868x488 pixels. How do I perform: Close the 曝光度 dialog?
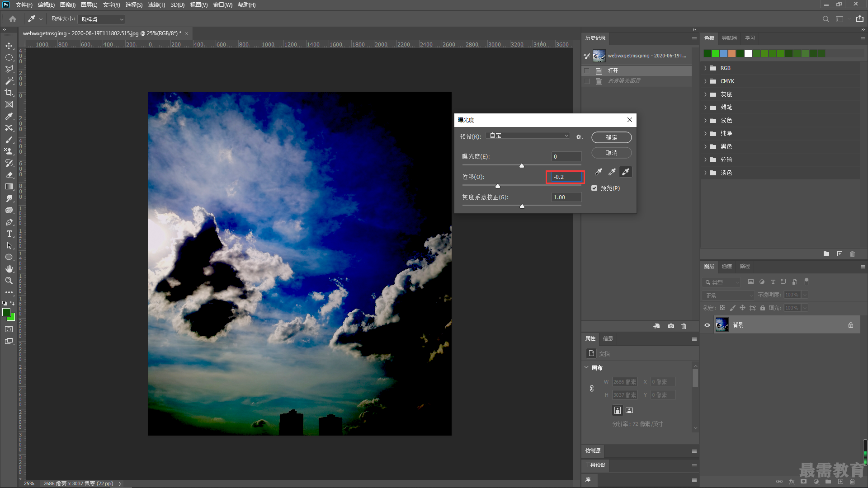point(629,120)
